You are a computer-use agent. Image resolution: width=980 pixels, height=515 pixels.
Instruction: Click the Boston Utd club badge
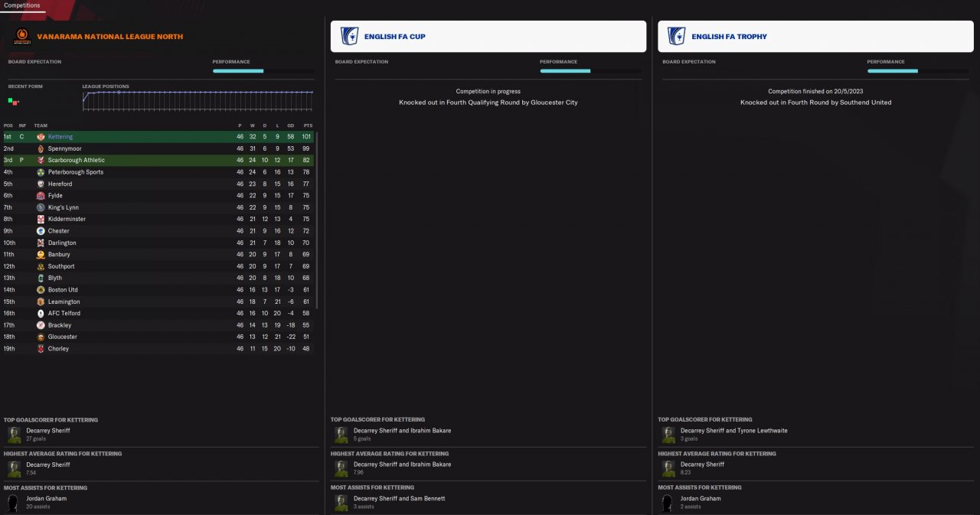pos(41,290)
